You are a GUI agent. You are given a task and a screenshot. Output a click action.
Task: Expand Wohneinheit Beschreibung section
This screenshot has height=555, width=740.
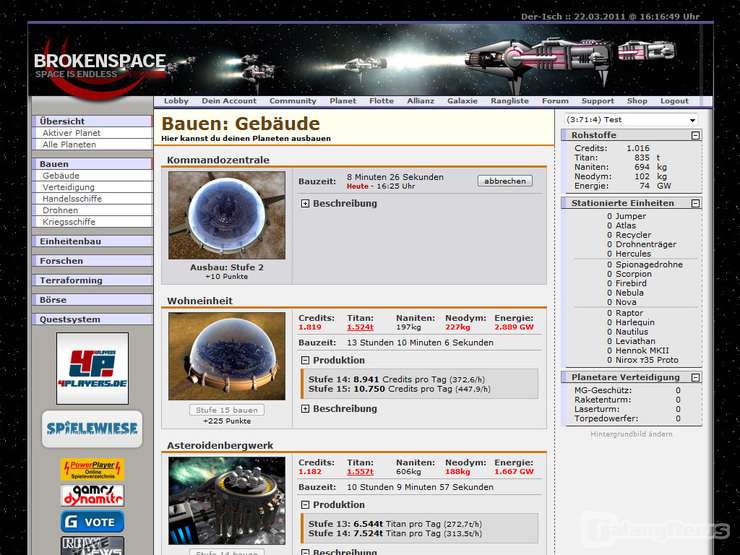pos(305,409)
